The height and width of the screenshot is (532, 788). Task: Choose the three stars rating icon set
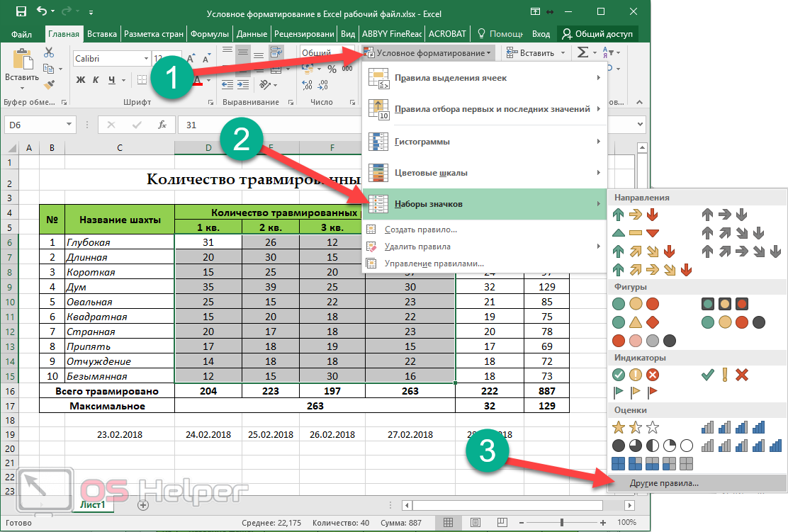[635, 427]
